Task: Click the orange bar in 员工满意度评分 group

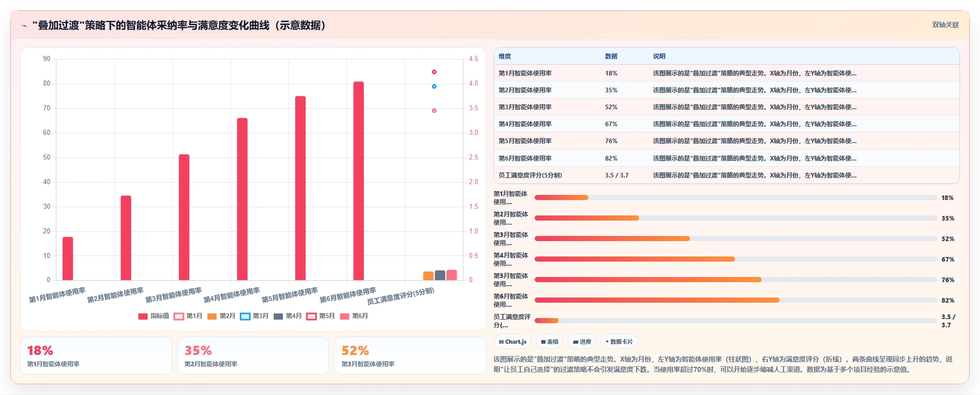Action: [x=428, y=276]
